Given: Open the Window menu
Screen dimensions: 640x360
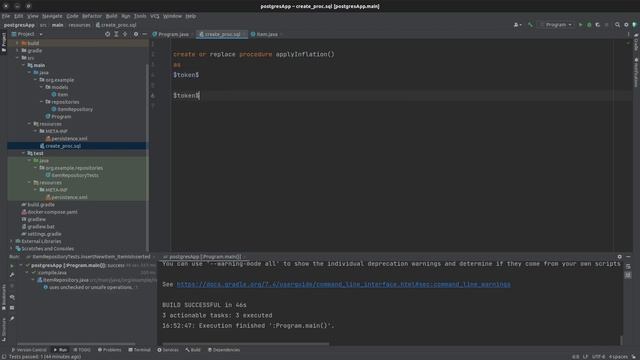Looking at the screenshot, I should tap(172, 16).
